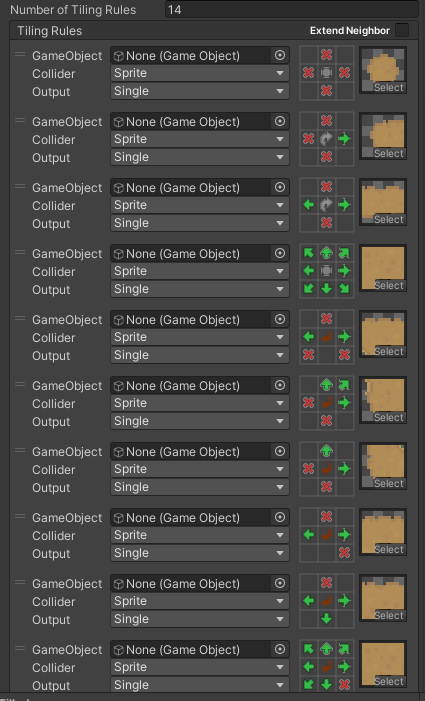Image resolution: width=425 pixels, height=701 pixels.
Task: Click up-left green arrow in fourth rule's grid
Action: point(309,253)
